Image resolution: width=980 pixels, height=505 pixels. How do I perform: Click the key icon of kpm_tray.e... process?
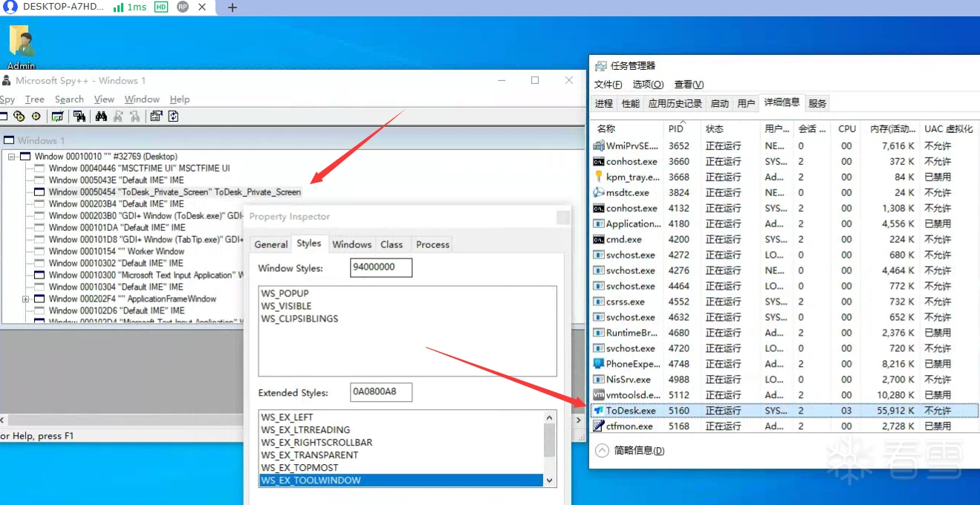pos(599,177)
